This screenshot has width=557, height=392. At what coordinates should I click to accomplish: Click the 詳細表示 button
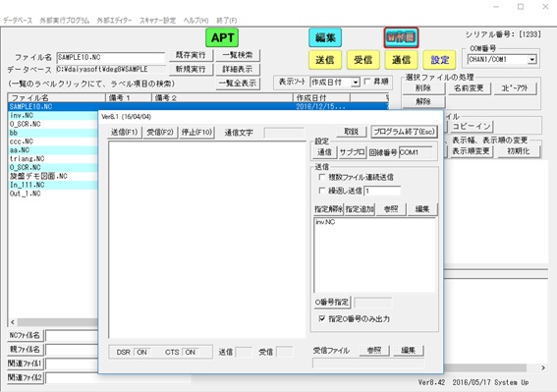click(238, 69)
